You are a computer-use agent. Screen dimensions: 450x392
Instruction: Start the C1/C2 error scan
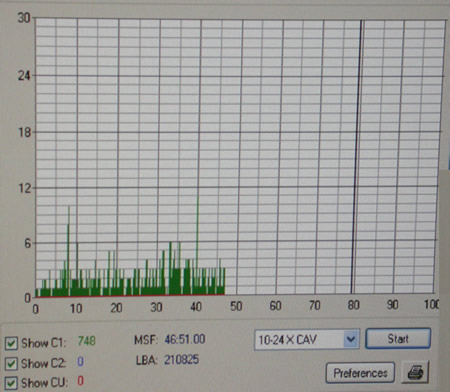tap(398, 339)
